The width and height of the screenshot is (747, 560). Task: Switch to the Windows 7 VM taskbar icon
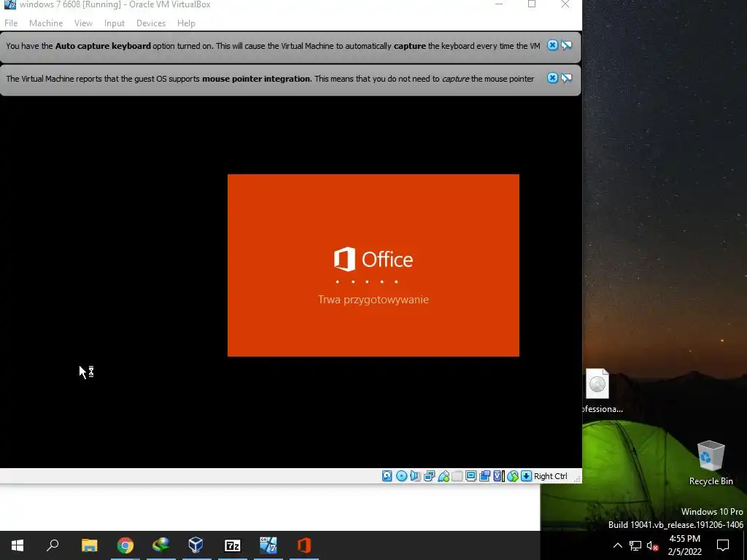(x=268, y=545)
